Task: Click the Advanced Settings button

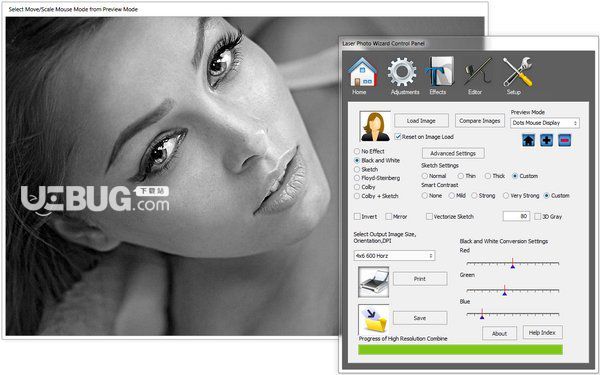Action: (453, 153)
